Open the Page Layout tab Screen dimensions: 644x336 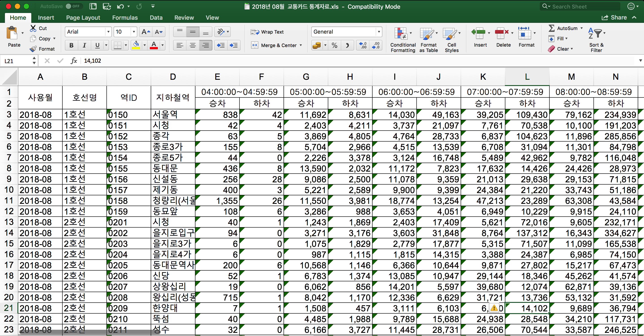[83, 17]
